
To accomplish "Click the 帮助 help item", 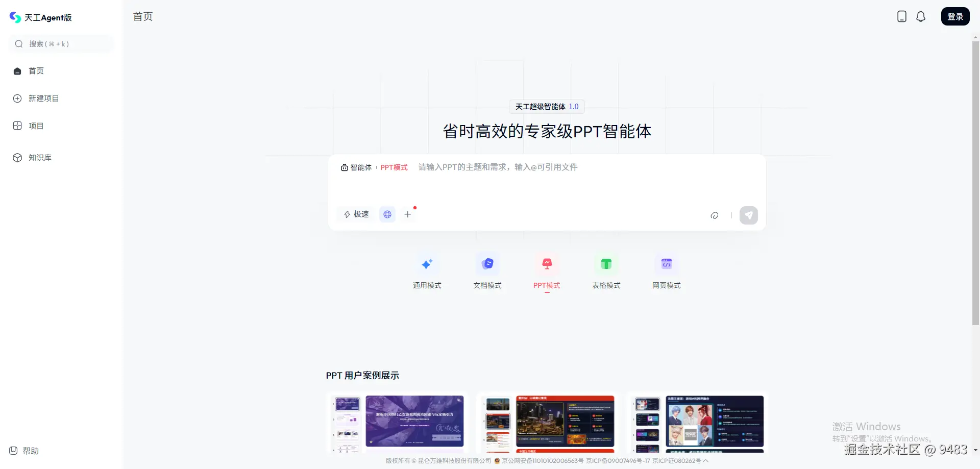I will 24,451.
